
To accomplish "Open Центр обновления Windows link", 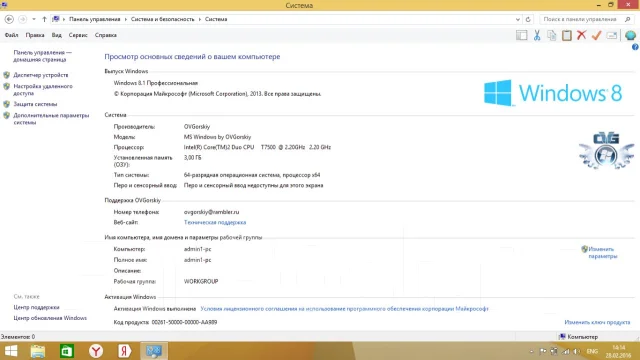I will click(x=50, y=318).
